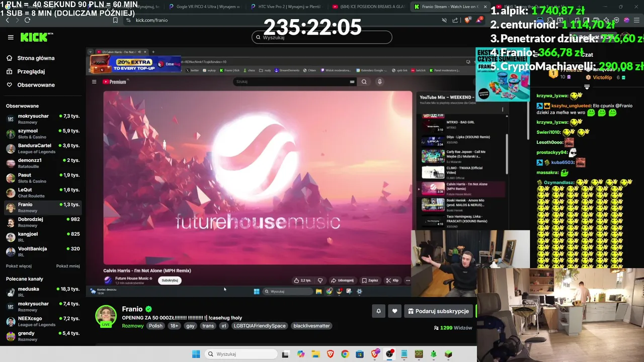This screenshot has height=362, width=644.
Task: Toggle muted tab icon in address bar
Action: pyautogui.click(x=444, y=20)
